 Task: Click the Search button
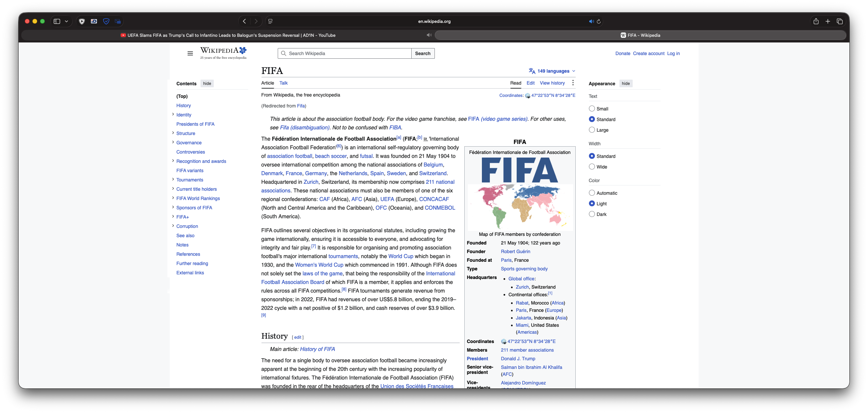(x=423, y=53)
